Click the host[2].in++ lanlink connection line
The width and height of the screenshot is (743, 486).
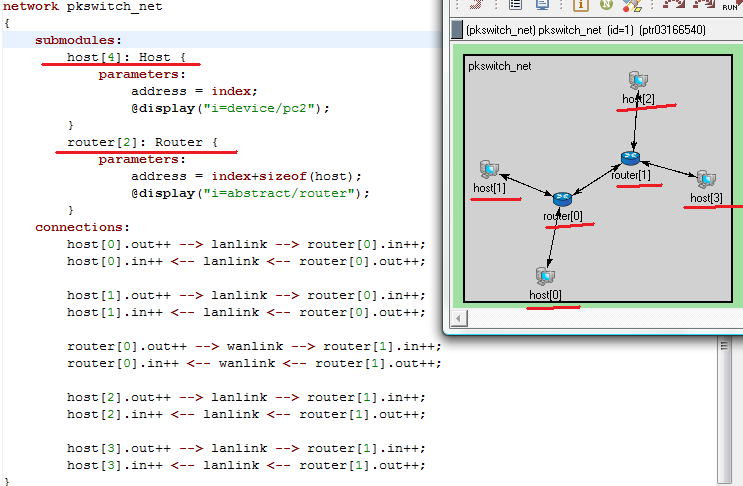point(246,414)
